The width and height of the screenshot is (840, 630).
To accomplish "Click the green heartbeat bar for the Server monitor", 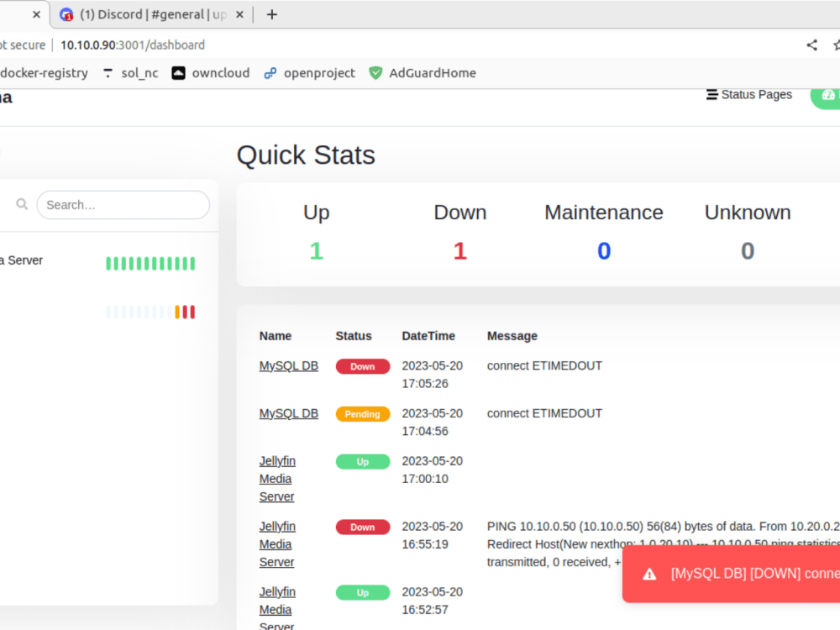I will coord(150,263).
